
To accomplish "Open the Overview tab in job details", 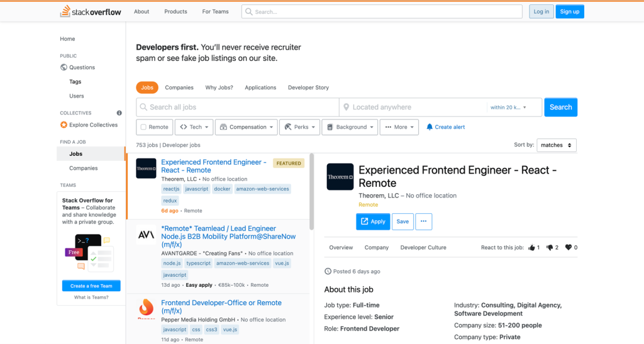I will click(341, 248).
